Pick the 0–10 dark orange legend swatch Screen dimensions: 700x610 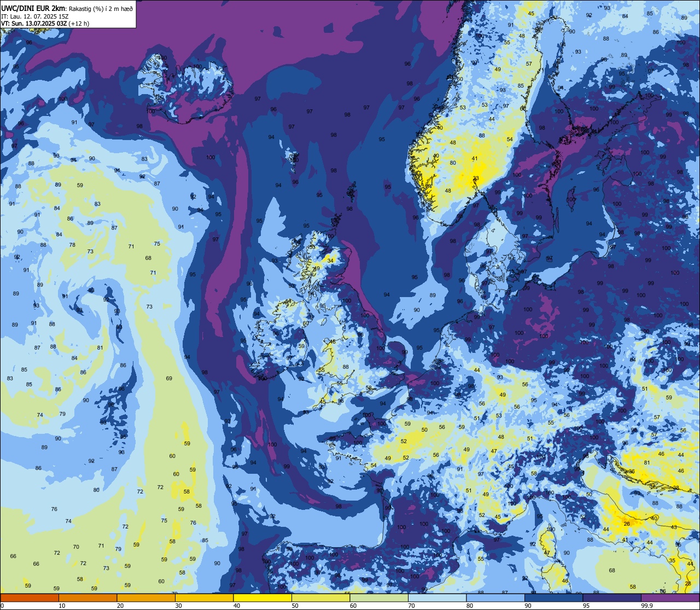30,597
